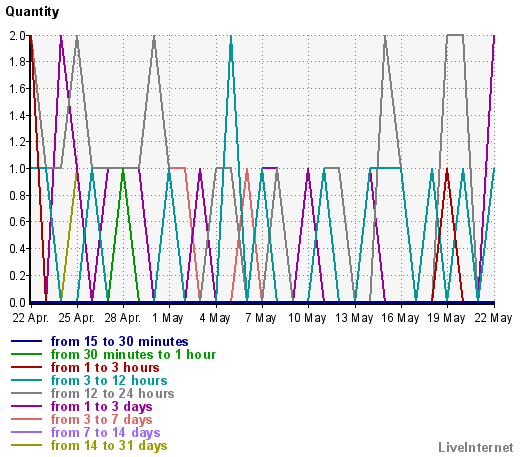This screenshot has width=520, height=457.
Task: Click the 0.8 y-axis value
Action: pyautogui.click(x=18, y=195)
